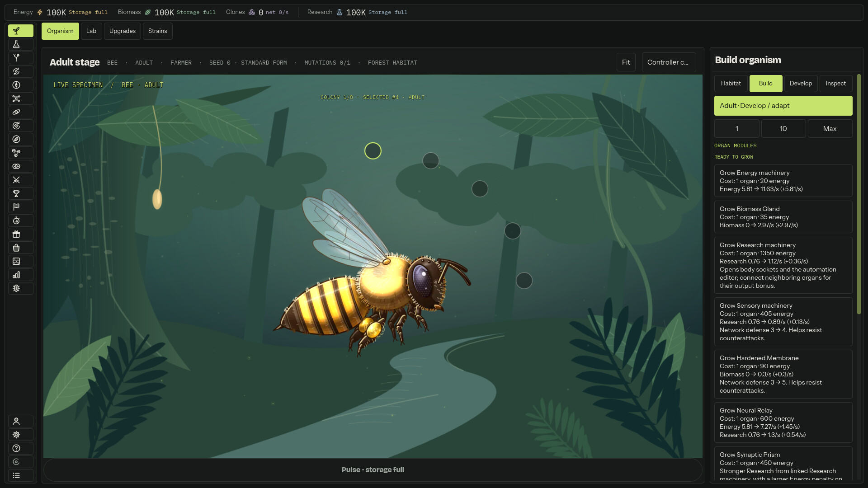This screenshot has width=868, height=488.
Task: Open the gift box sidebar icon
Action: click(20, 234)
